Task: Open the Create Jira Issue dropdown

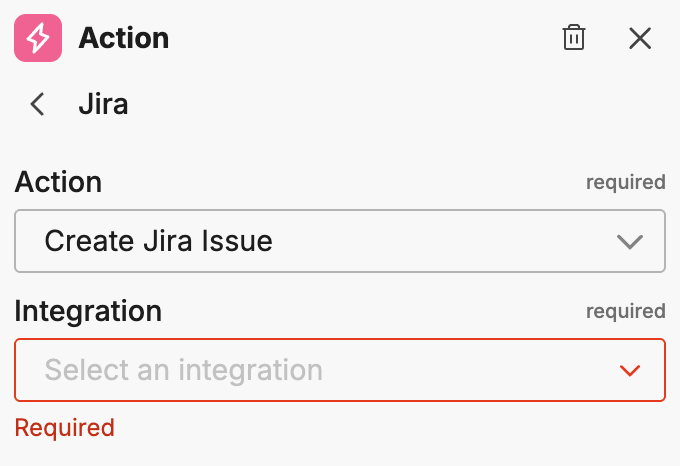Action: tap(339, 241)
